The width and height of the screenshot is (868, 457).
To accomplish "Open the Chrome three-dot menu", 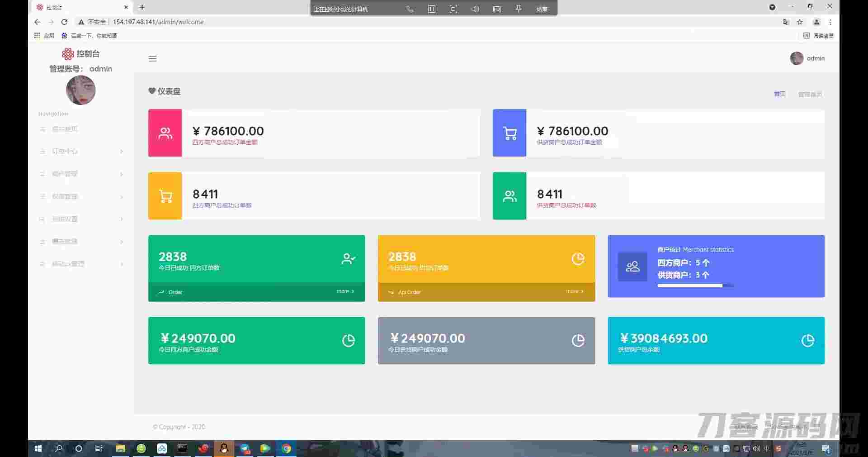I will click(830, 22).
